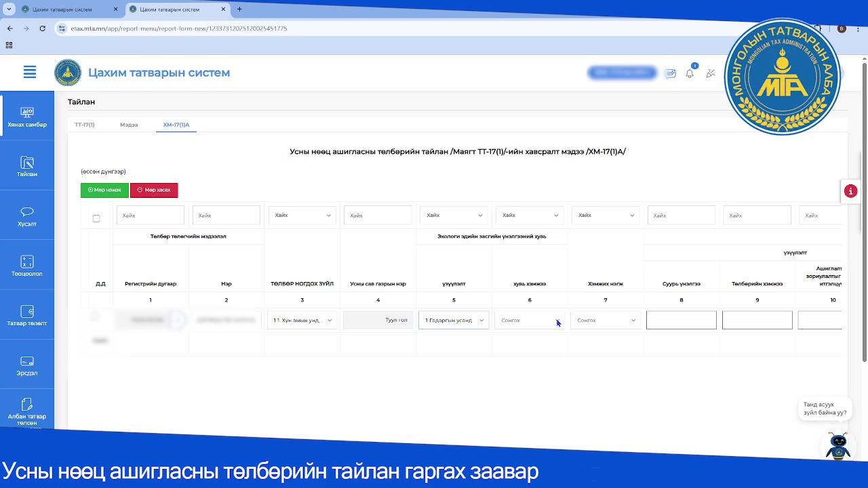Click the Хайх filter above Усны сав газрын нэр
The height and width of the screenshot is (488, 868).
pyautogui.click(x=378, y=216)
